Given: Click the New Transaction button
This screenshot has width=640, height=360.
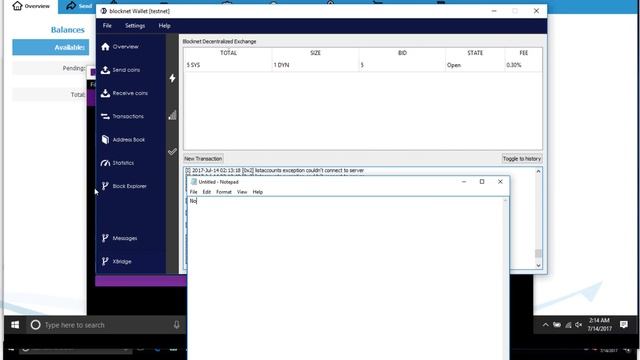Looking at the screenshot, I should [x=203, y=158].
